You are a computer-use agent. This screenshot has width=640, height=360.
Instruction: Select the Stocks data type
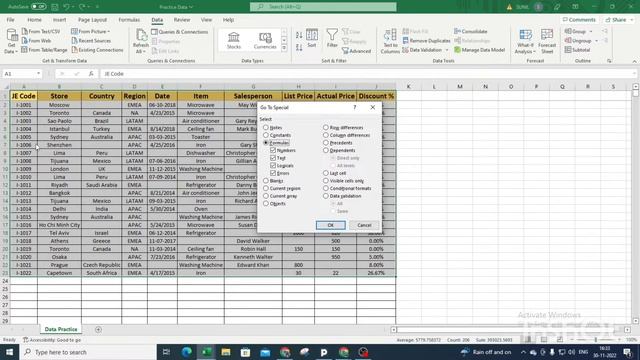[234, 40]
